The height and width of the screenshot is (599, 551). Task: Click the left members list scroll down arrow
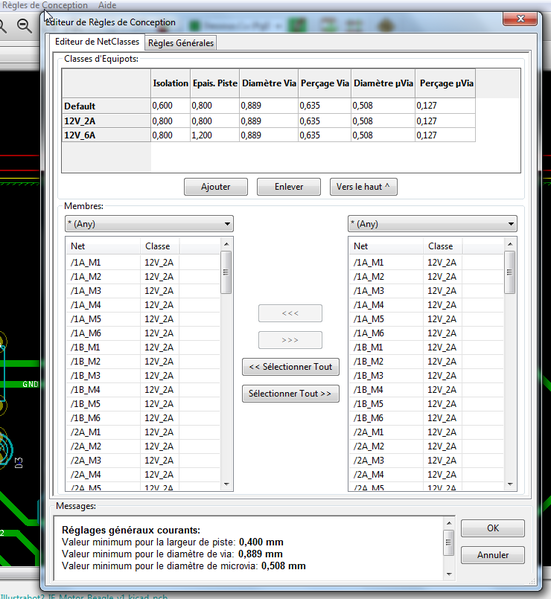[x=226, y=484]
